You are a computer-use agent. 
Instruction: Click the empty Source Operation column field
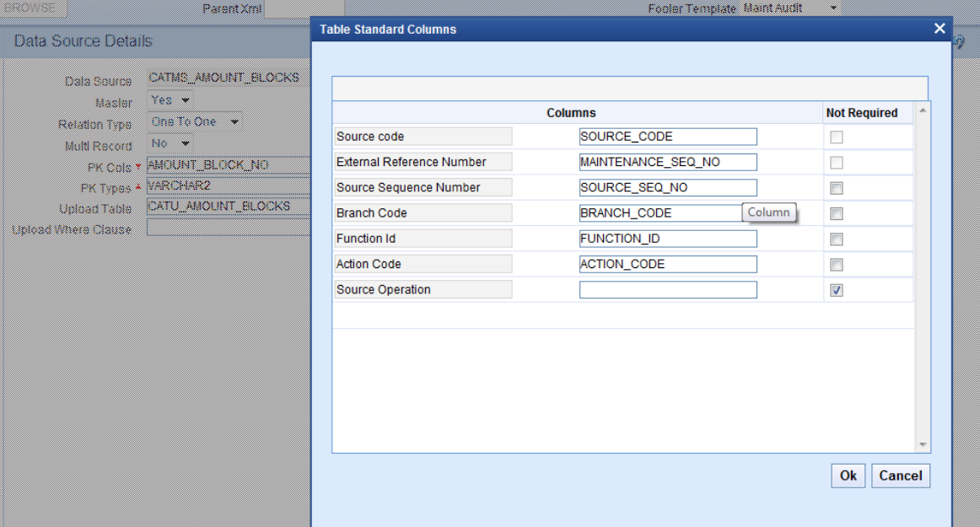[x=668, y=290]
